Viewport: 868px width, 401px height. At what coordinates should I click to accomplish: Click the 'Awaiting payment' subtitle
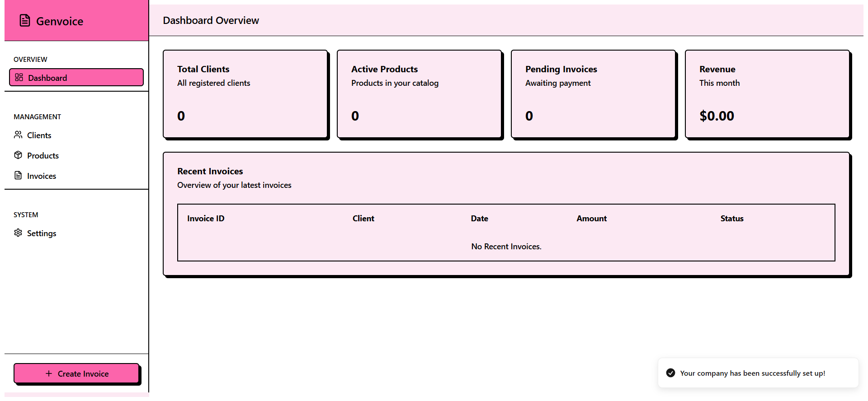coord(558,83)
